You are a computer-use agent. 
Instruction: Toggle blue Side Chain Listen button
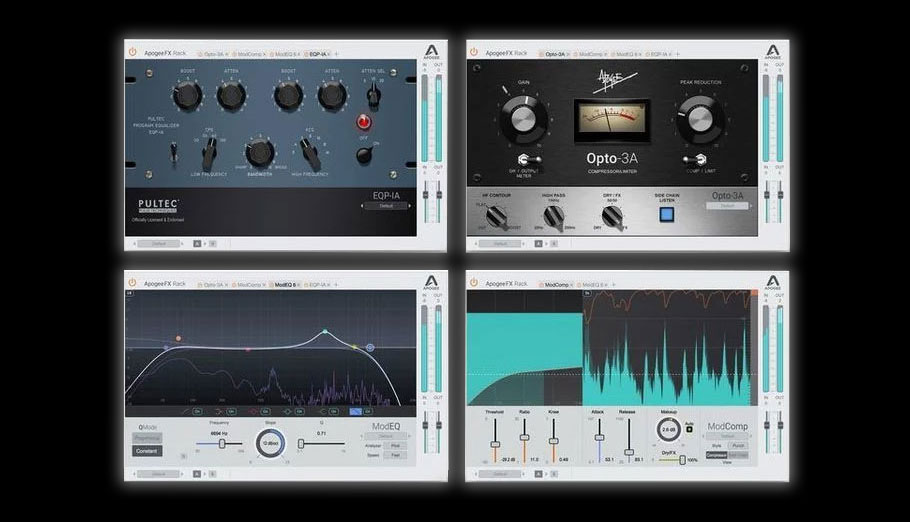point(667,214)
